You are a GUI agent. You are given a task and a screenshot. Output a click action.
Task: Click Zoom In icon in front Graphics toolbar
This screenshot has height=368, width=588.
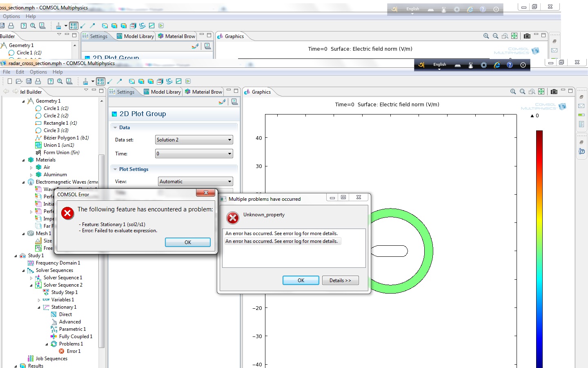513,92
